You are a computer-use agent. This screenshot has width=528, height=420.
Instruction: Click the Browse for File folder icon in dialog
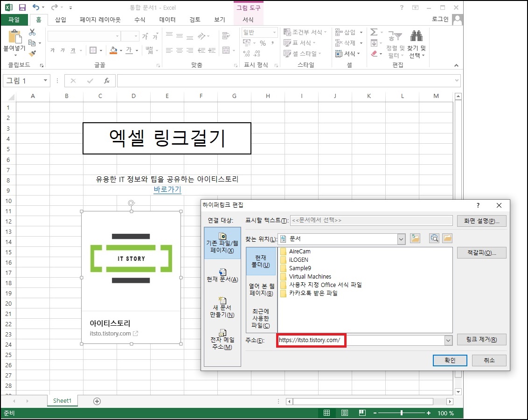(x=447, y=238)
